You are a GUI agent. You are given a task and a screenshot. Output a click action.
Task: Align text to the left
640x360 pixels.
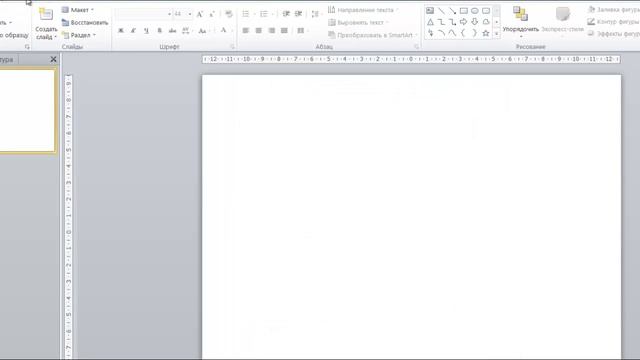point(245,31)
